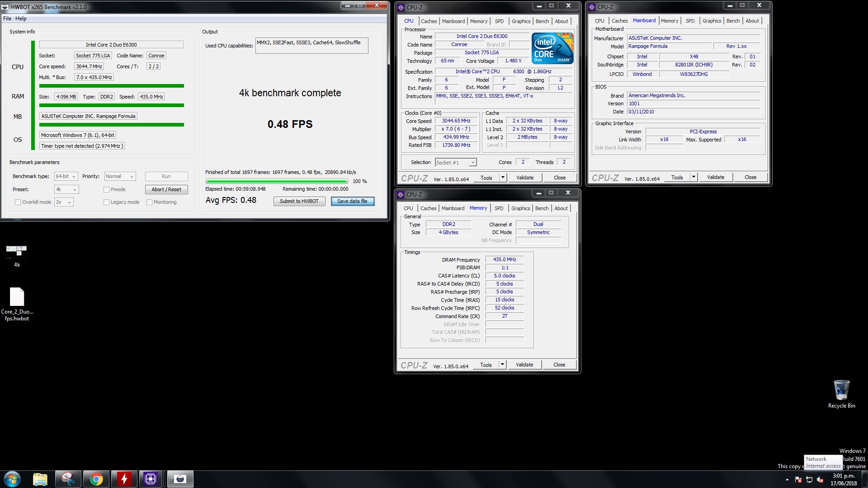Image resolution: width=868 pixels, height=488 pixels.
Task: Click the Abort / Reset button
Action: coord(166,189)
